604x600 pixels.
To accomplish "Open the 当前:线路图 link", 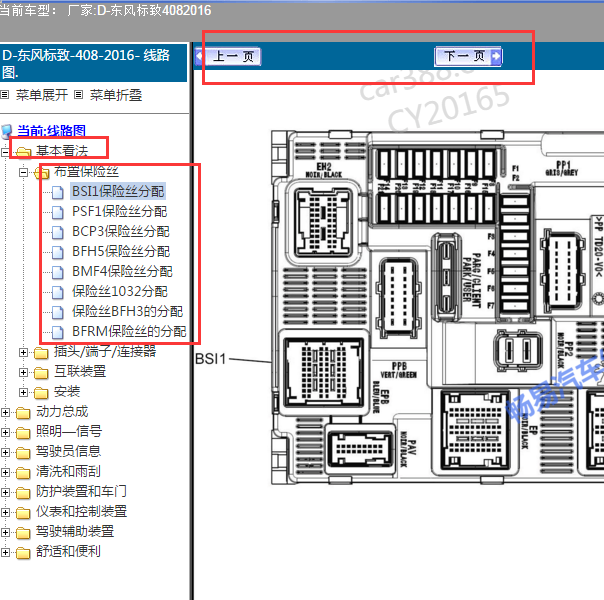I will pos(51,131).
